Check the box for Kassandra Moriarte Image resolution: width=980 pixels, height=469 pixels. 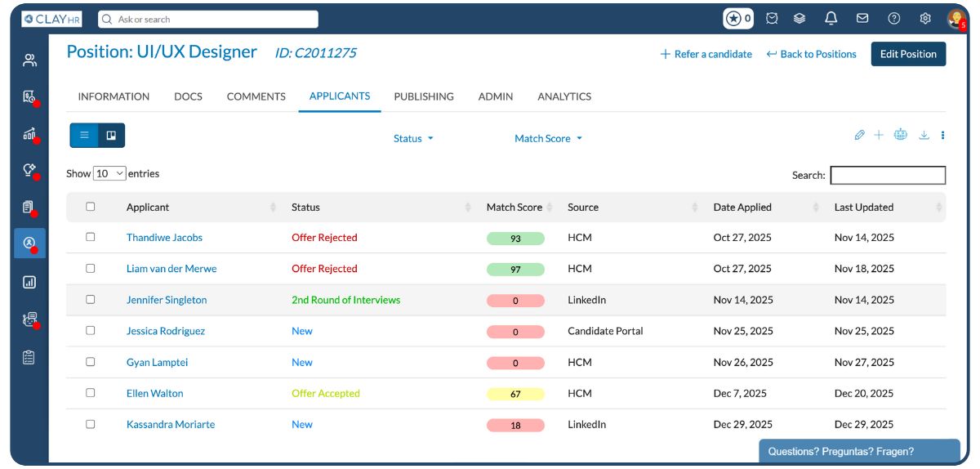coord(91,424)
